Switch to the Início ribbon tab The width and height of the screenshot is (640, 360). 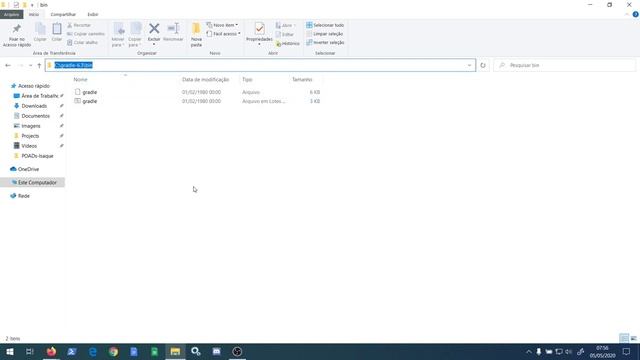(x=34, y=14)
